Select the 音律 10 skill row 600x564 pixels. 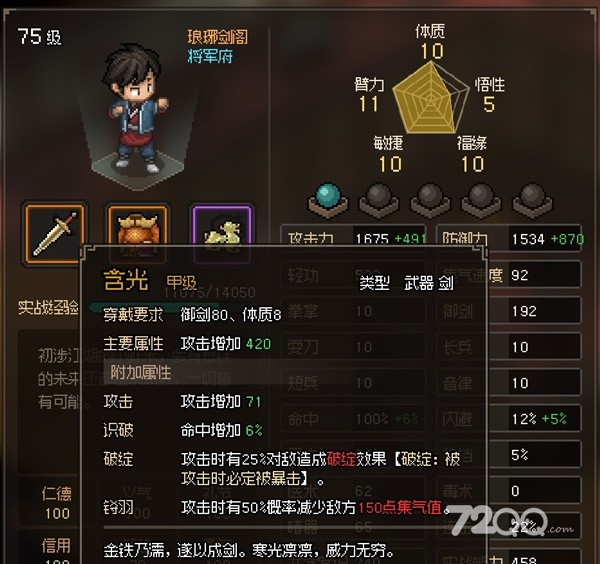click(x=509, y=383)
